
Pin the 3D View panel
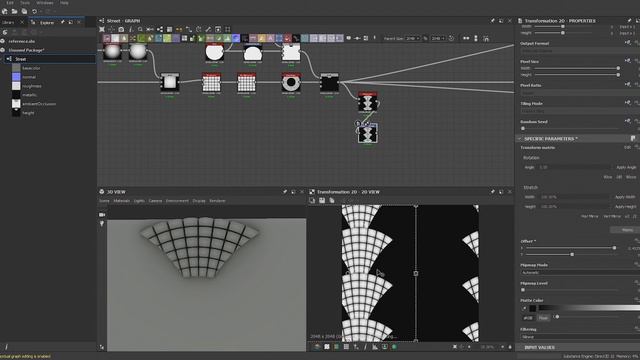[285, 191]
